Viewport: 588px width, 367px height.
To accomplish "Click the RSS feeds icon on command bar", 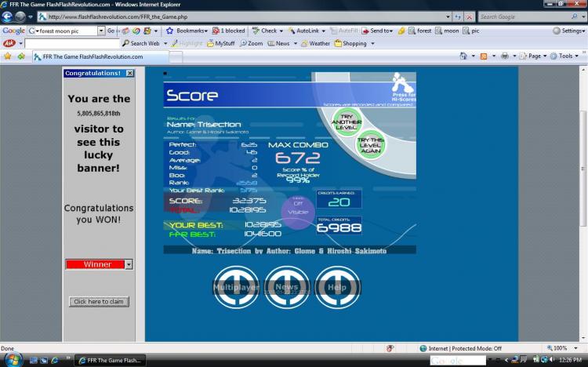I will click(484, 56).
